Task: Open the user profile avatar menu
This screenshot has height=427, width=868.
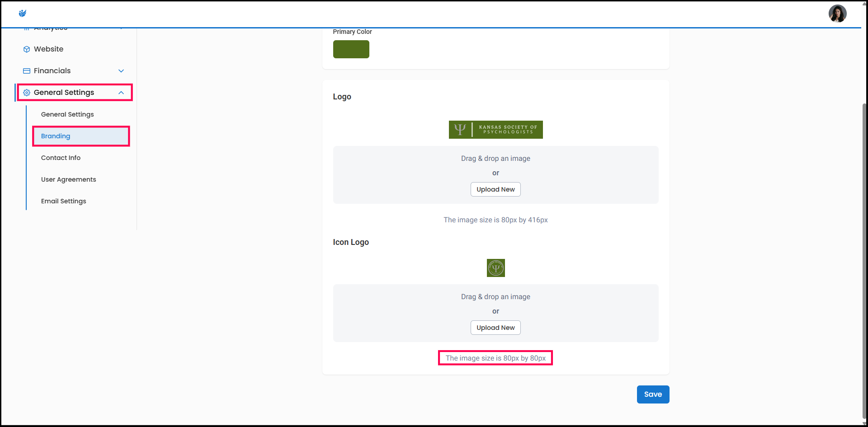Action: (x=837, y=14)
